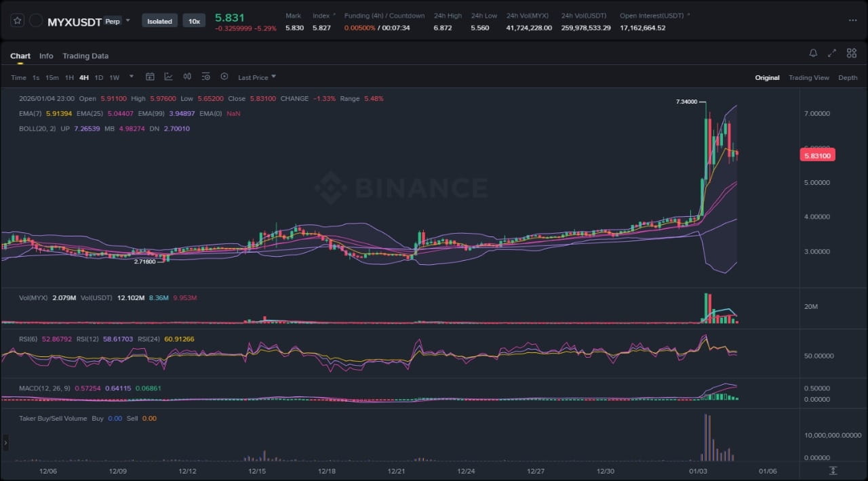
Task: Open the chart display settings icon
Action: click(205, 77)
